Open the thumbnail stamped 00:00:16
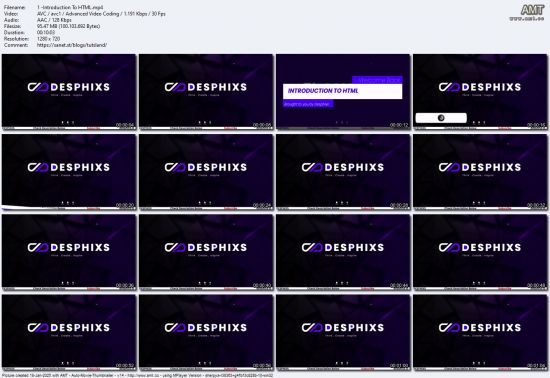550x378 pixels. 480,92
